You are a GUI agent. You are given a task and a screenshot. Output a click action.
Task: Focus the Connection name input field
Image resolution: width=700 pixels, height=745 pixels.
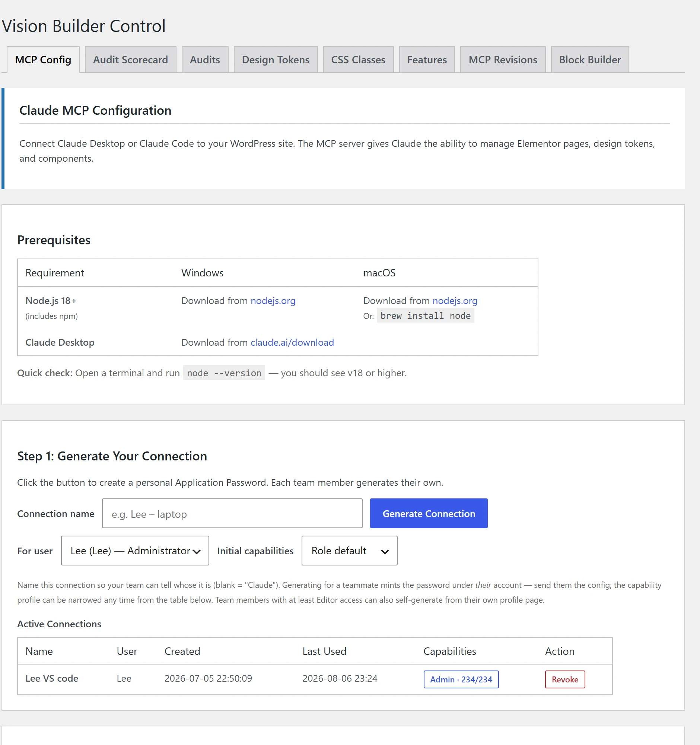tap(232, 513)
